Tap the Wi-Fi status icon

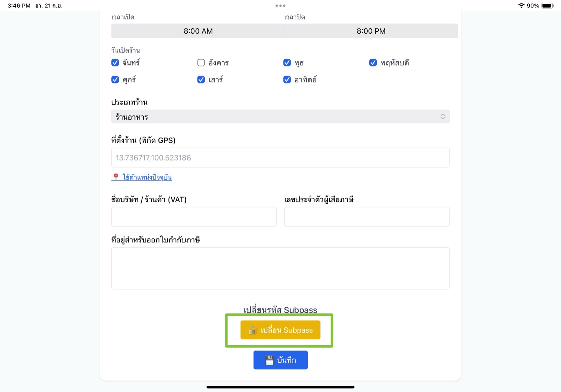tap(521, 6)
